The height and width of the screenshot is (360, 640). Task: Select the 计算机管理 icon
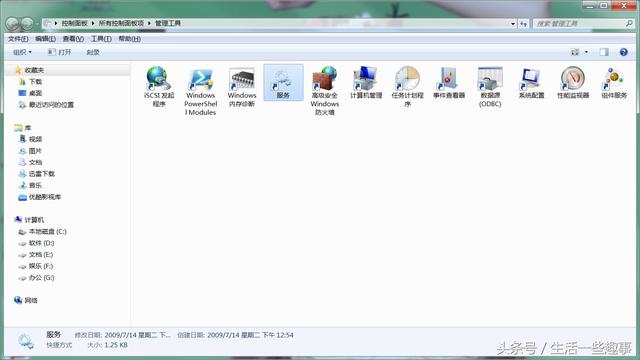click(366, 83)
